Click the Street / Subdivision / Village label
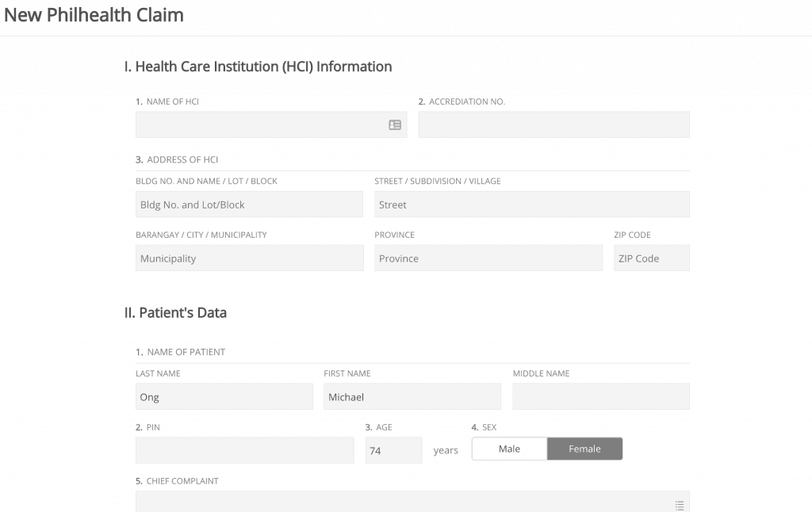The image size is (812, 512). click(438, 181)
